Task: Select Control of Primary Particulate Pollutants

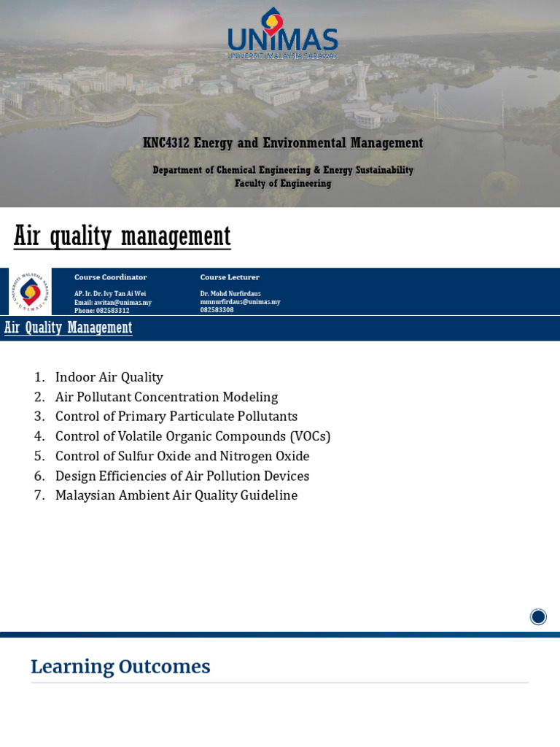Action: pyautogui.click(x=176, y=417)
